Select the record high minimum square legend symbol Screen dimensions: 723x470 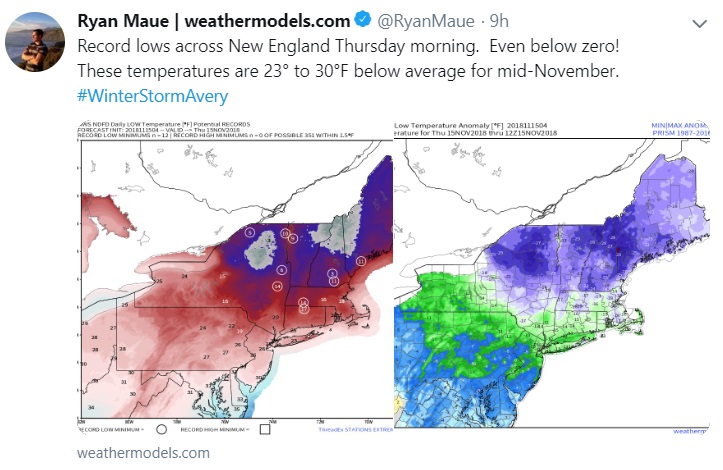(x=265, y=429)
